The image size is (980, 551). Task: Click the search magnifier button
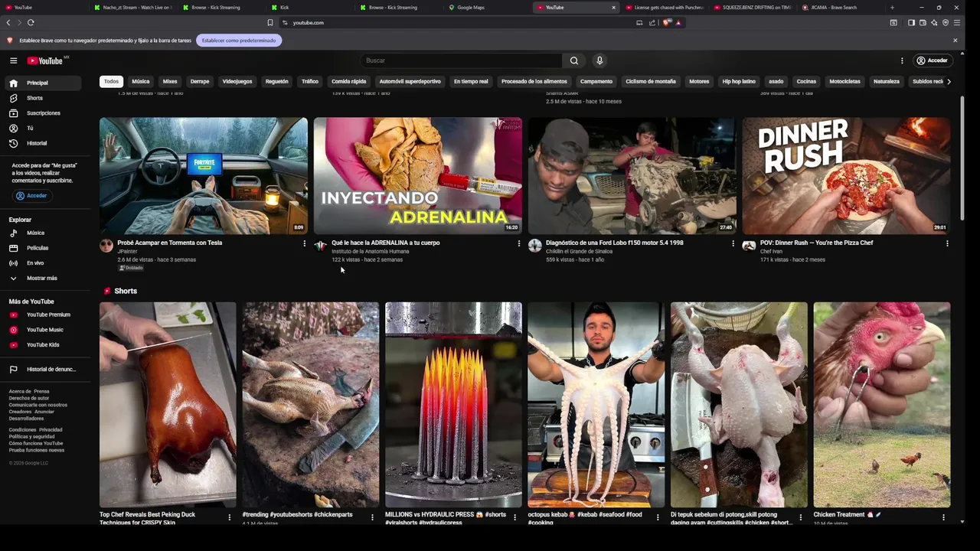(x=573, y=60)
